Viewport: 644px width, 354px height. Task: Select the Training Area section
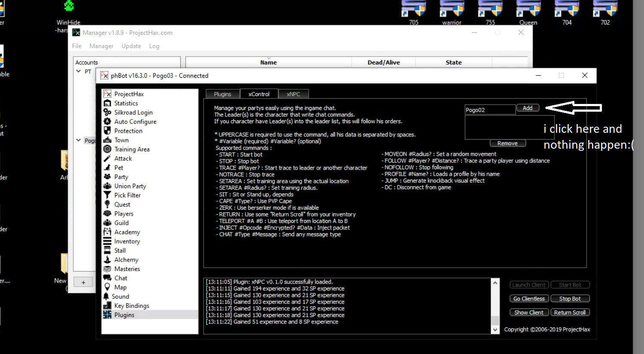(x=132, y=149)
